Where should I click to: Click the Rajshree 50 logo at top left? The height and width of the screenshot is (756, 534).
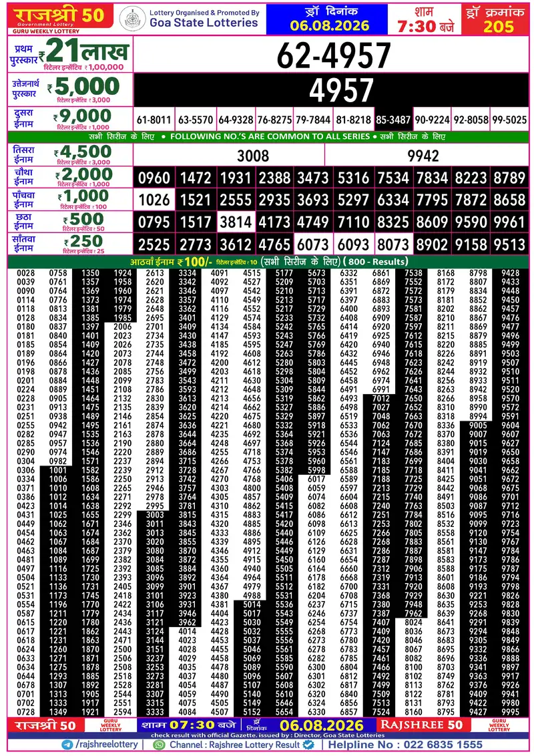60,17
